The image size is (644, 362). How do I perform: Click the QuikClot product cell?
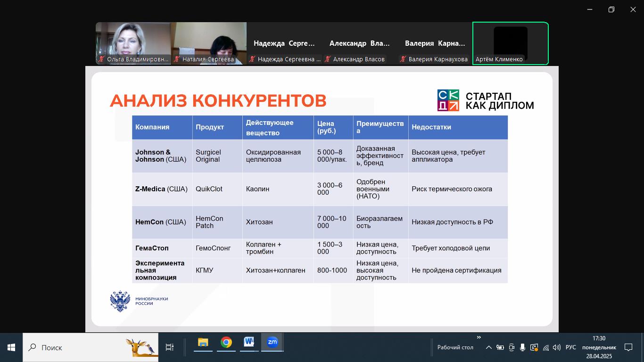pyautogui.click(x=217, y=189)
